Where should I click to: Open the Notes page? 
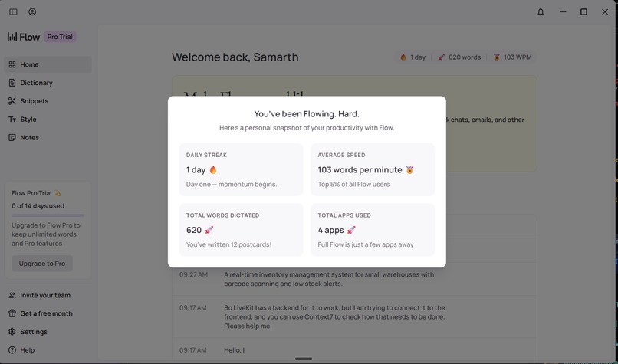[x=29, y=138]
